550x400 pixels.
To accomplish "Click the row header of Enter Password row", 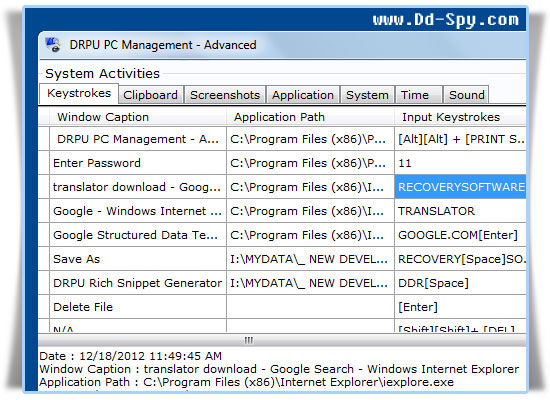I will point(44,163).
